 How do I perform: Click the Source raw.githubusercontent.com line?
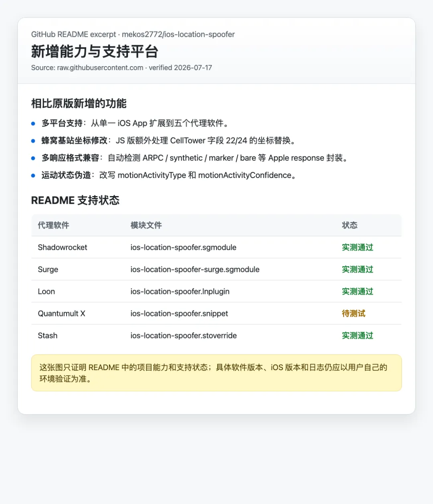[121, 68]
